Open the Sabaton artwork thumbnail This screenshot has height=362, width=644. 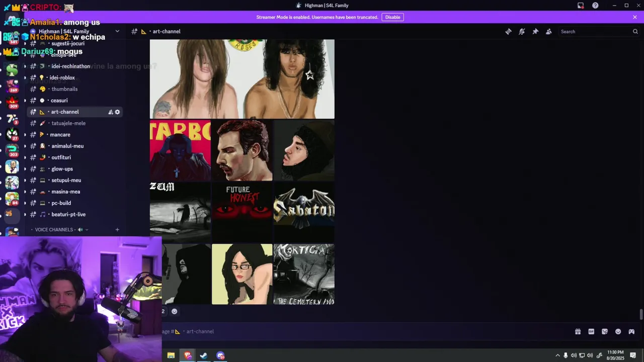[304, 212]
